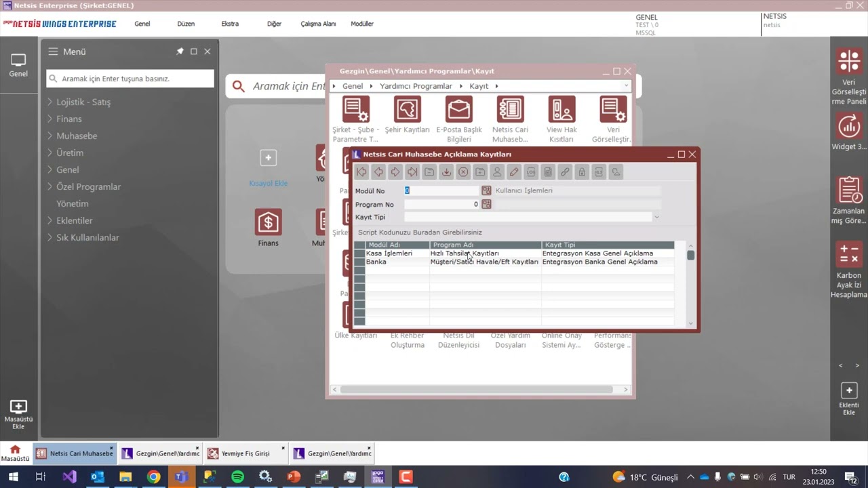Go to first record in toolbar
This screenshot has height=488, width=868.
point(361,172)
